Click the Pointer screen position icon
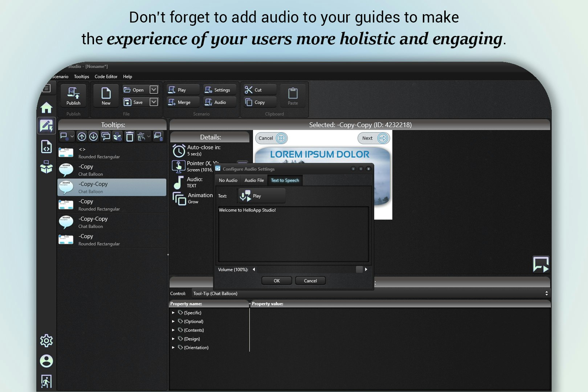This screenshot has height=392, width=588. pyautogui.click(x=179, y=167)
